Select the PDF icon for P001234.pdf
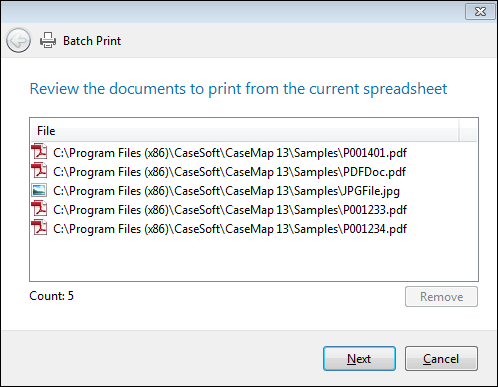The width and height of the screenshot is (498, 387). click(x=39, y=228)
